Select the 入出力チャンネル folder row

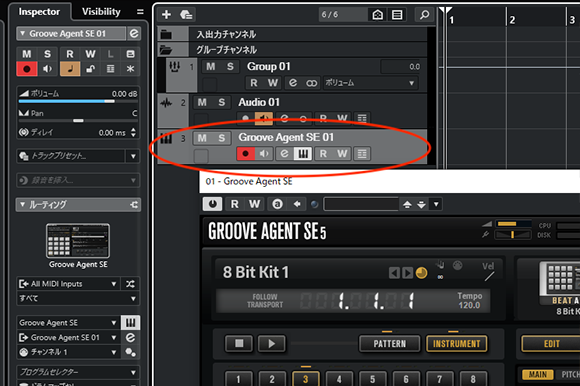pos(292,34)
